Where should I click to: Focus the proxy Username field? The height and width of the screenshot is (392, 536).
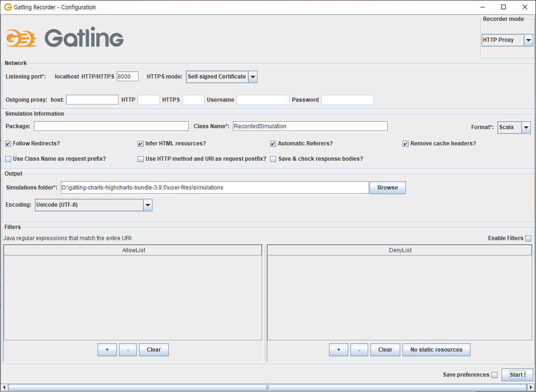coord(263,100)
